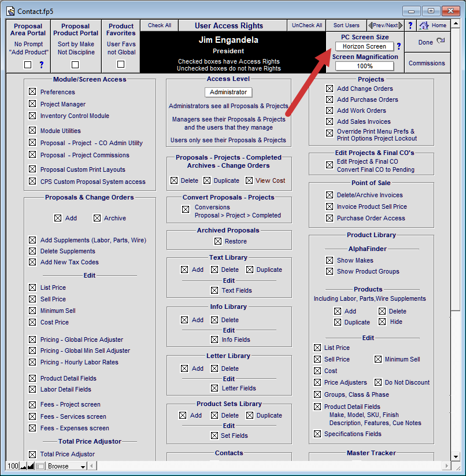This screenshot has height=476, width=466.
Task: Open the Screen Magnification 100% dropdown
Action: (364, 66)
